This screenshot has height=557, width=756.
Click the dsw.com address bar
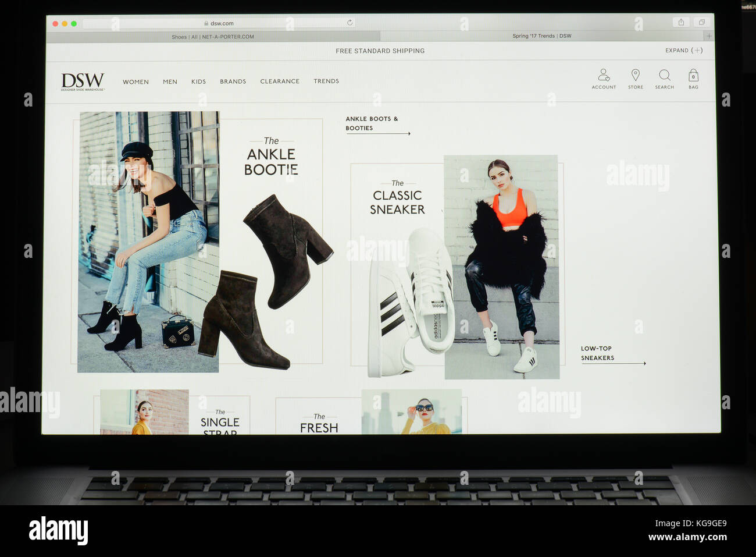219,23
